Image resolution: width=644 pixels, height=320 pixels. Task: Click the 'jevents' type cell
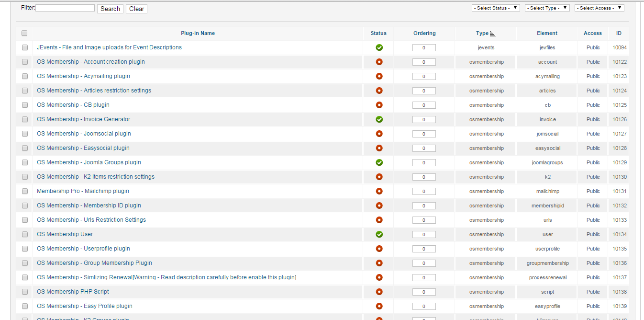click(x=486, y=47)
